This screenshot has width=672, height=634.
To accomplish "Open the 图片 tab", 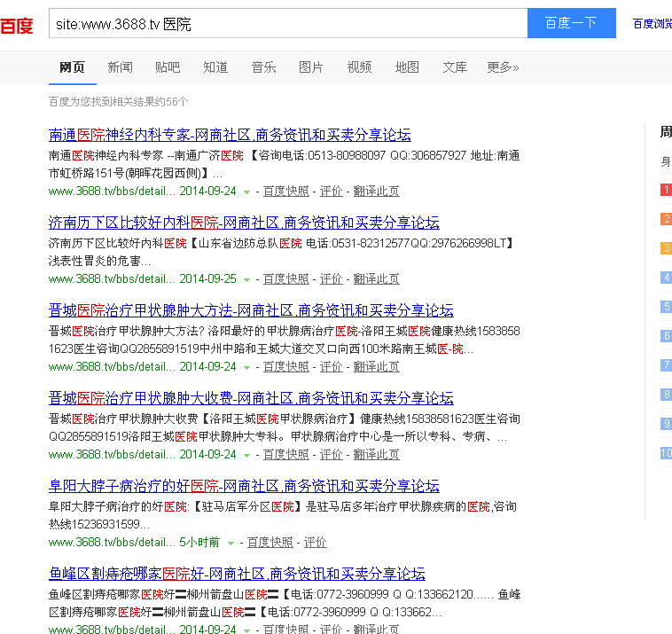I will tap(311, 67).
